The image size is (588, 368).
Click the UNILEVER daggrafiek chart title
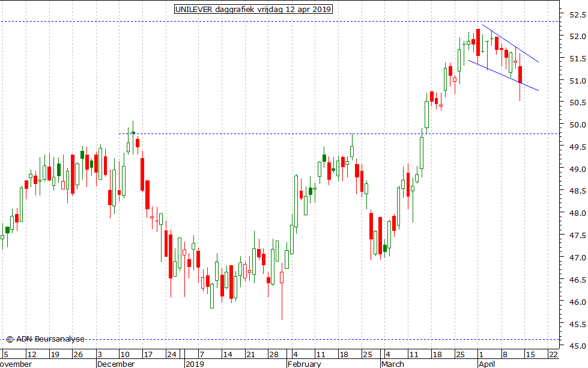click(253, 9)
